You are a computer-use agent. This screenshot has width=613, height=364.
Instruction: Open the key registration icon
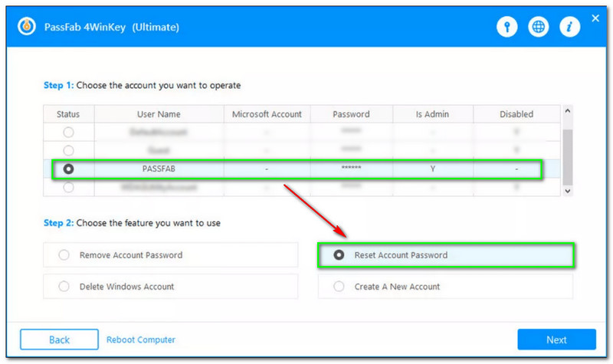pyautogui.click(x=507, y=27)
